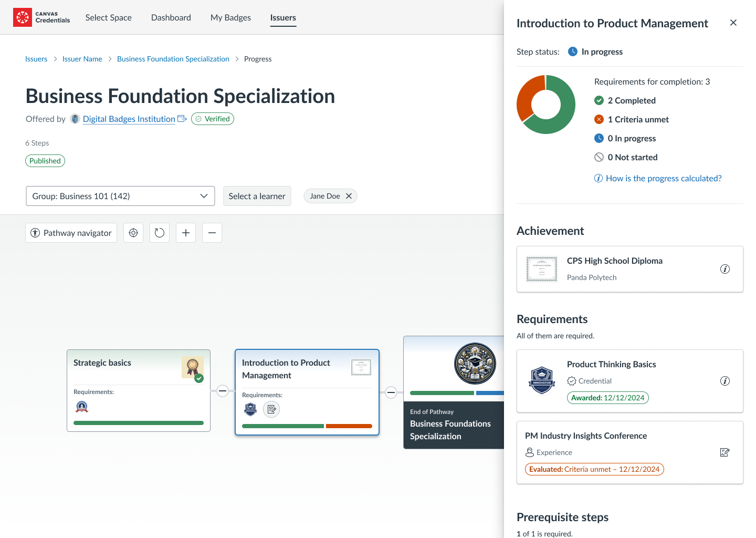The width and height of the screenshot is (756, 538).
Task: Click the blue 0 In progress clock icon
Action: 599,138
